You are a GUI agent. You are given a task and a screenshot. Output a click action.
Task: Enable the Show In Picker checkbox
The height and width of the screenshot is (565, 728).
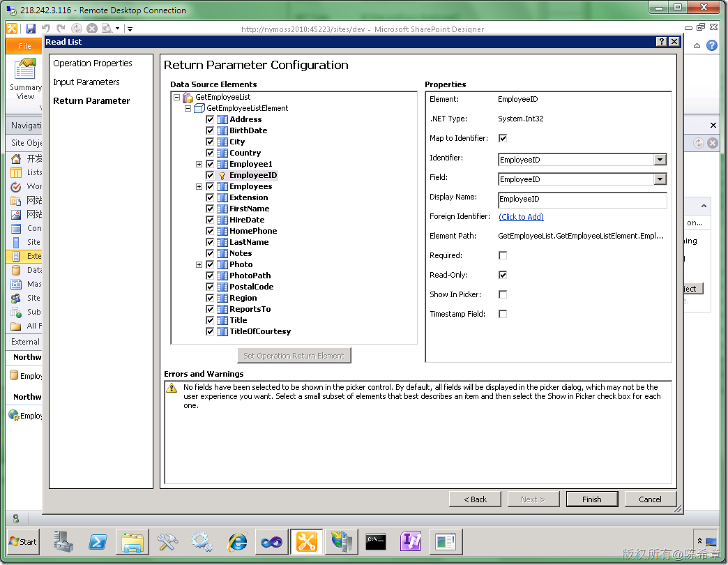tap(502, 294)
